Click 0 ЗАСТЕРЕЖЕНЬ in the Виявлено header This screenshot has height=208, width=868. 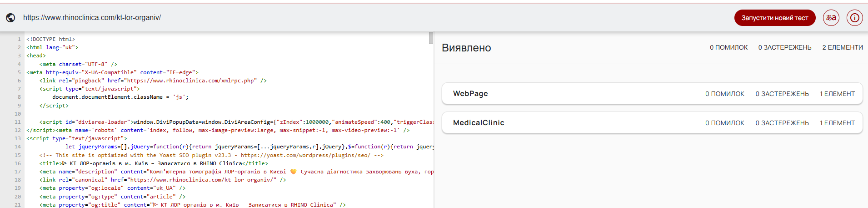coord(784,47)
